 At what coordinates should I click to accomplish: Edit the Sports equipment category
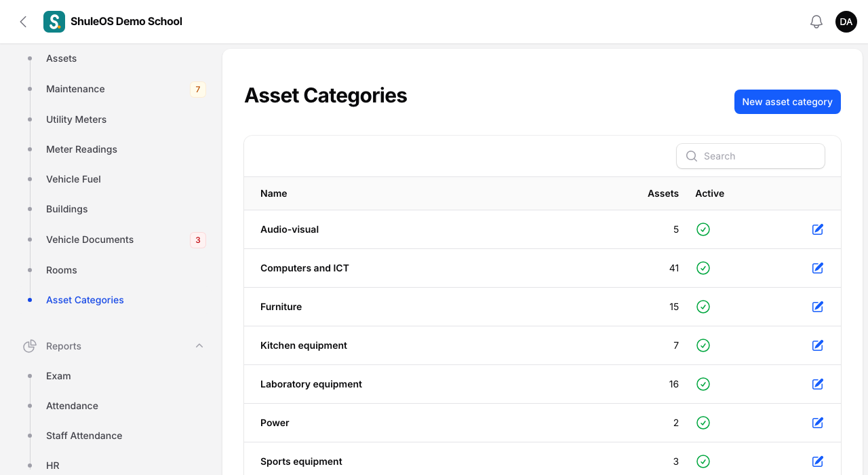coord(818,461)
